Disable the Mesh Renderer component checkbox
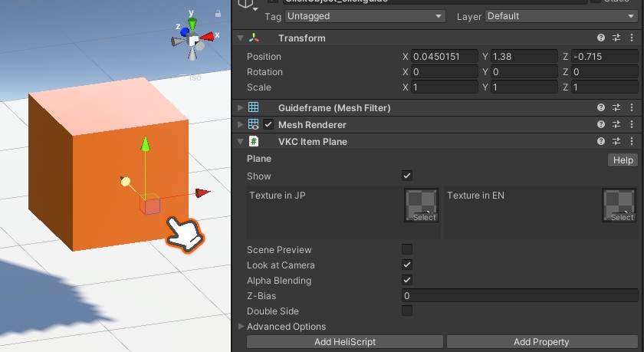 (268, 124)
